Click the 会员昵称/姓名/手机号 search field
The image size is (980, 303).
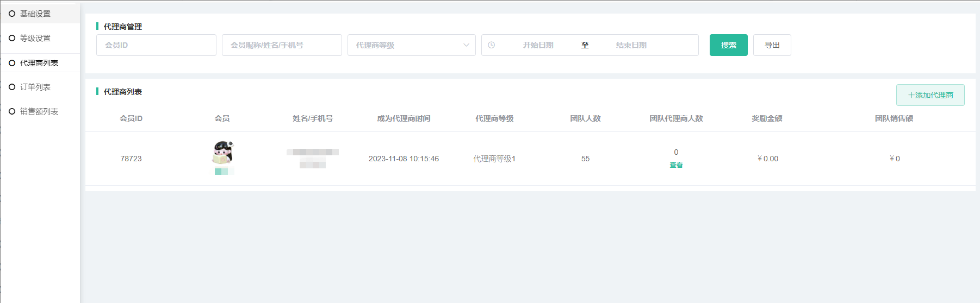tap(282, 45)
